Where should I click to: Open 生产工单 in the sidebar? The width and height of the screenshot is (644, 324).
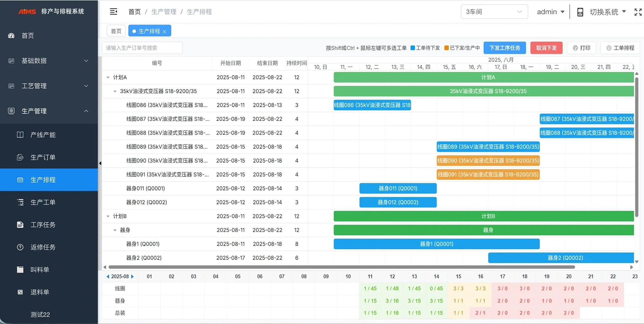[x=49, y=202]
